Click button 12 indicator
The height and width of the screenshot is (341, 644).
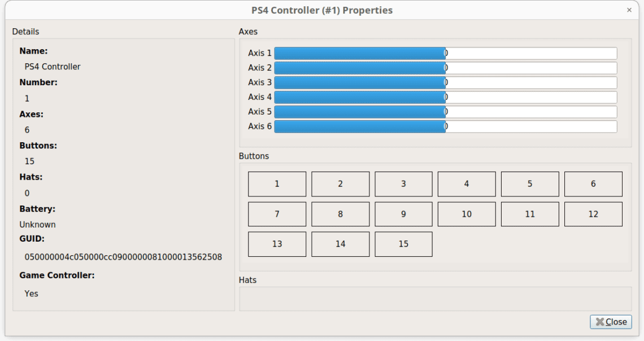click(x=593, y=214)
